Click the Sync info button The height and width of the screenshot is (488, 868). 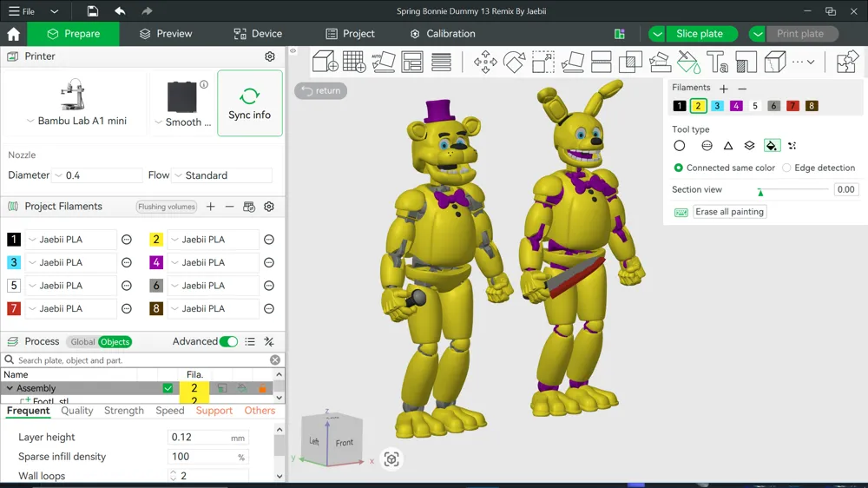250,103
